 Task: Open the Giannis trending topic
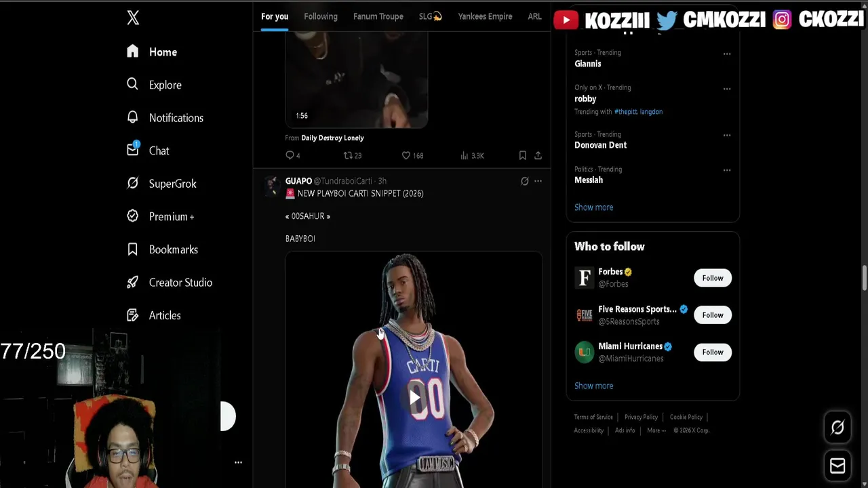(x=587, y=64)
